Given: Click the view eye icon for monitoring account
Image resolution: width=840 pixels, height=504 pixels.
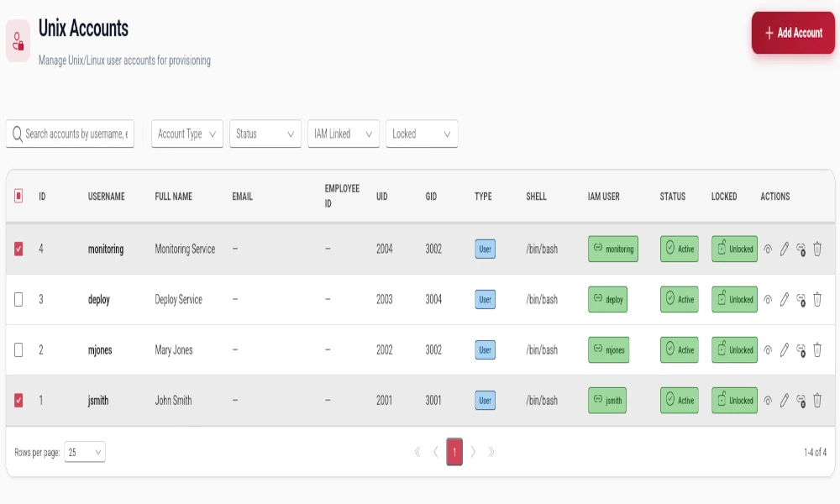Looking at the screenshot, I should tap(768, 249).
